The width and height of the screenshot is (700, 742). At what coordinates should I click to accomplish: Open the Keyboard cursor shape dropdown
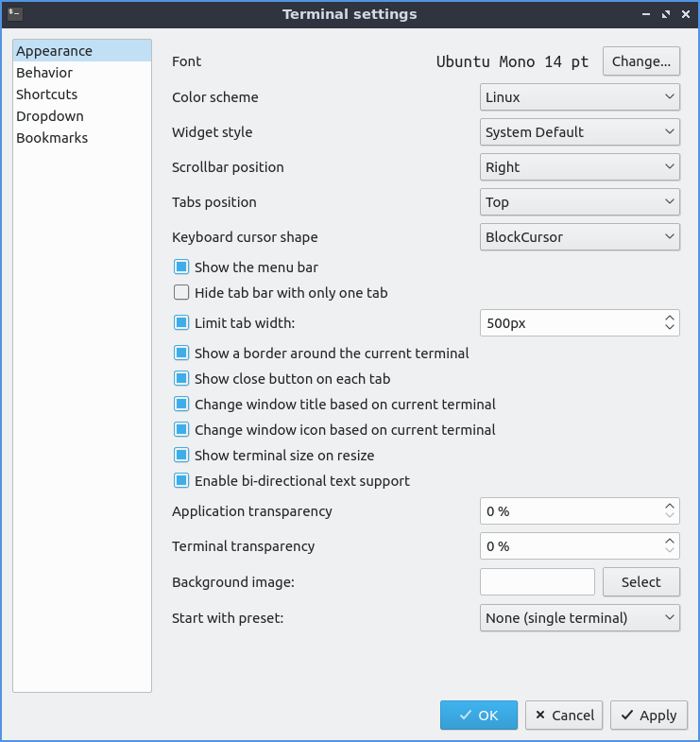point(579,237)
